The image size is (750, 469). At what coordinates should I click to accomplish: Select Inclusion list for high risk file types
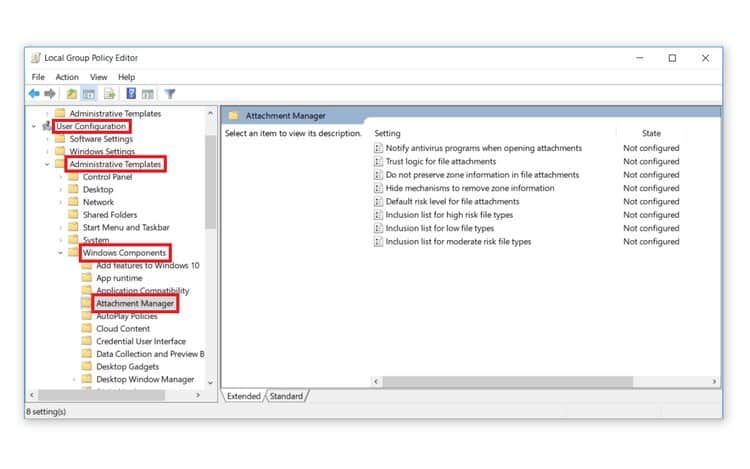[449, 215]
